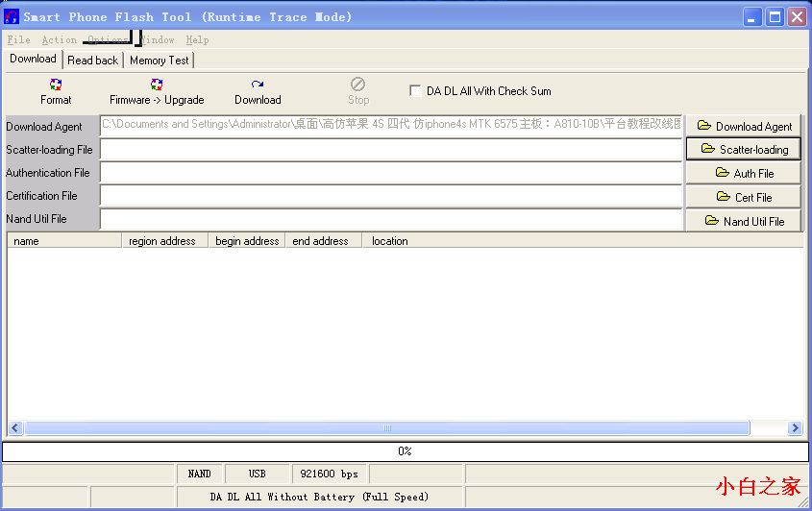This screenshot has height=511, width=812.
Task: Click the Format tool icon
Action: click(56, 85)
